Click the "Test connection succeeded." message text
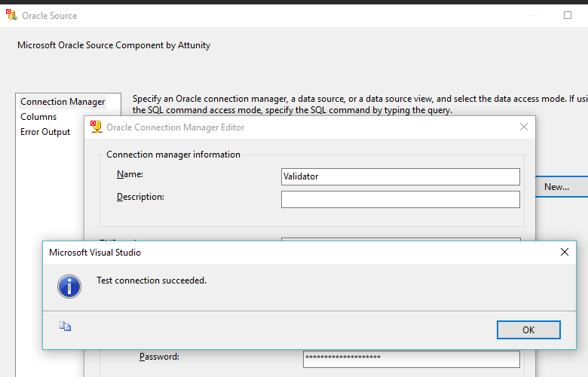 click(152, 280)
